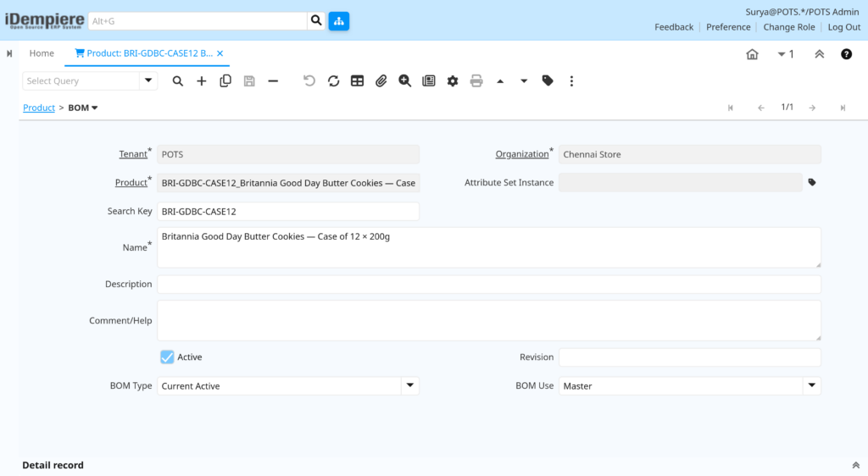Screen dimensions: 868x476
Task: Open the Preference link
Action: pyautogui.click(x=728, y=27)
